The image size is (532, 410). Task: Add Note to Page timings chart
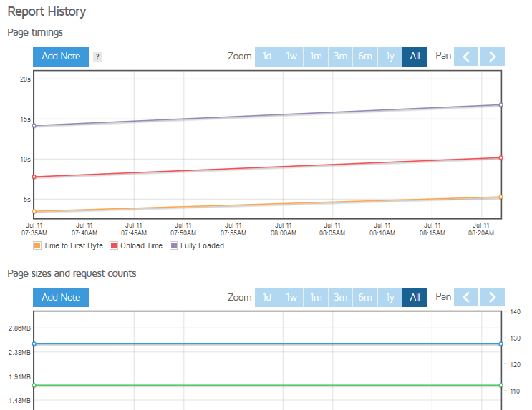click(61, 57)
